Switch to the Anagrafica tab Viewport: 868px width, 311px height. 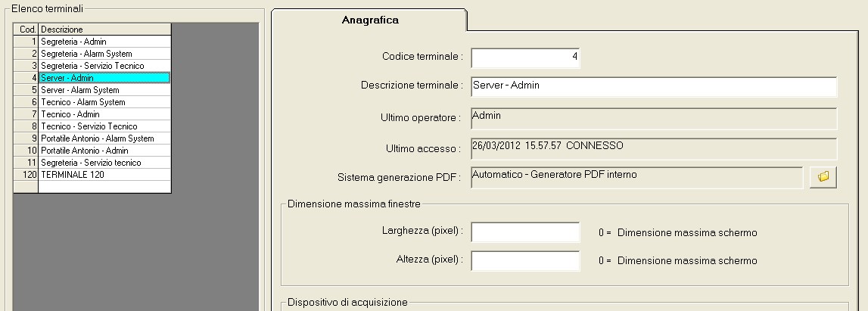coord(370,20)
